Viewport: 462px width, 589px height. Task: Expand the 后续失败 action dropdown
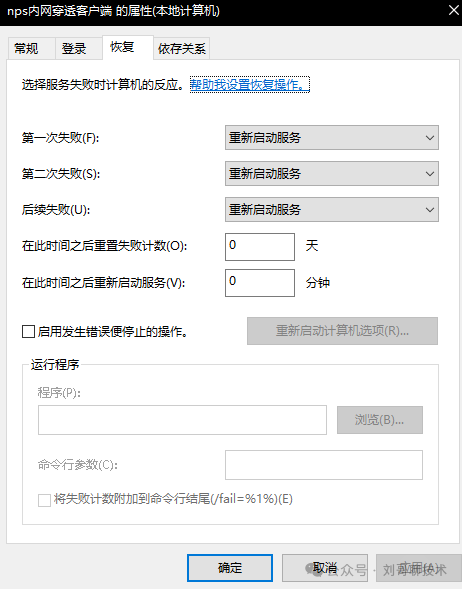(332, 210)
